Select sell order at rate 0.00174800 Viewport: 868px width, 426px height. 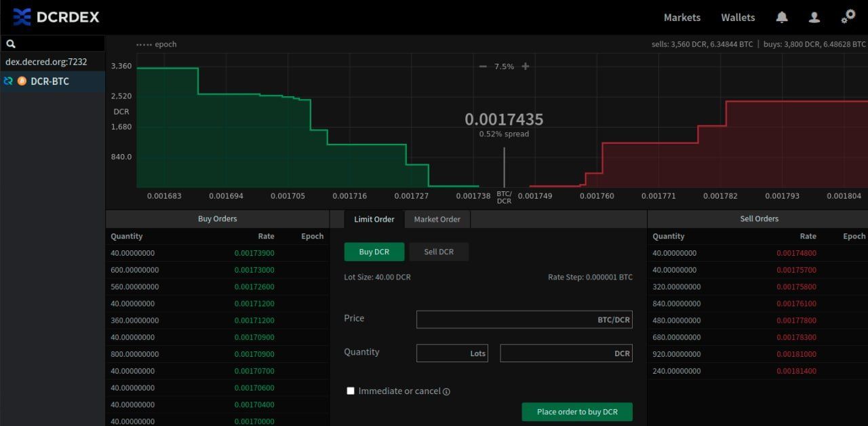[x=758, y=253]
